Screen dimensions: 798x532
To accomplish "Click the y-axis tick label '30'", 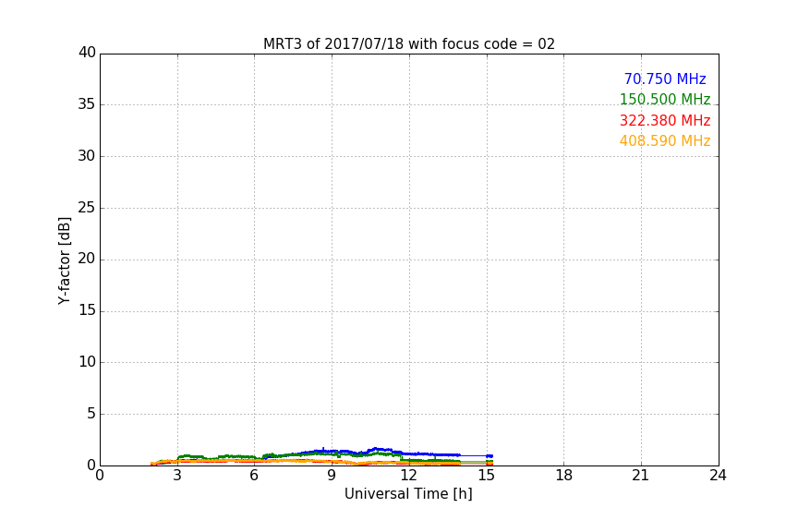I will click(87, 156).
